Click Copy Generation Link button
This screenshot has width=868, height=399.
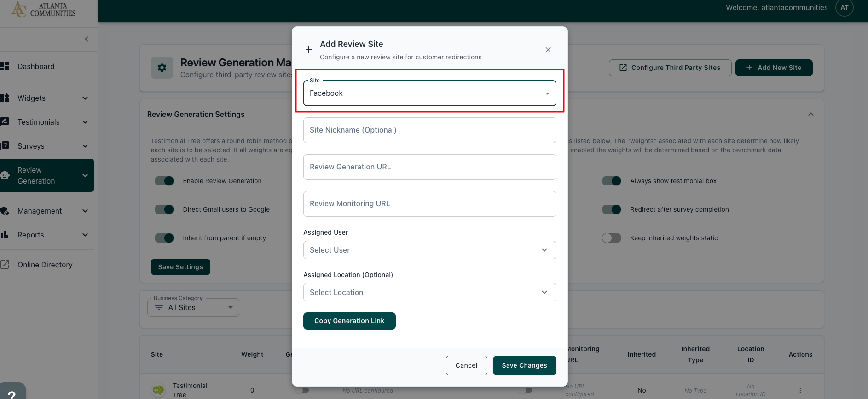(x=349, y=321)
